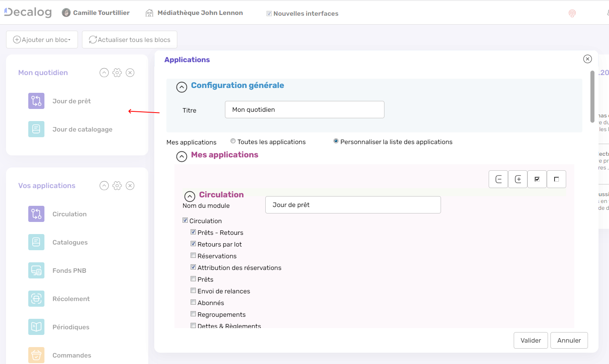Image resolution: width=609 pixels, height=364 pixels.
Task: Collapse the Configuration générale section
Action: click(x=182, y=87)
